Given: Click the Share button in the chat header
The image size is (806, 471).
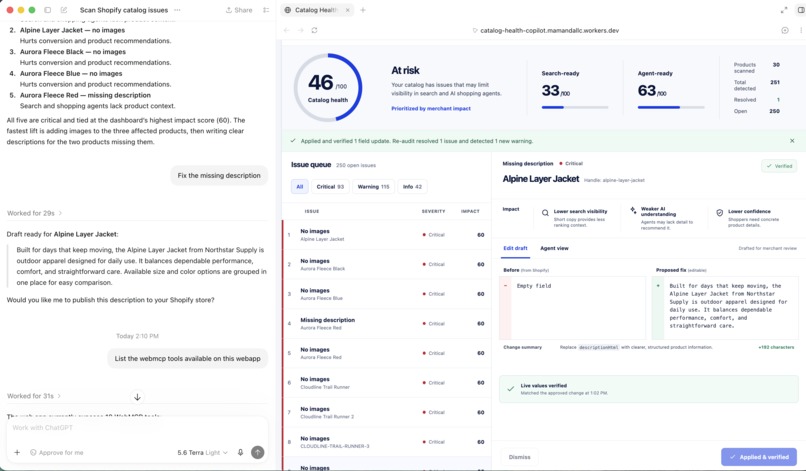Looking at the screenshot, I should [x=239, y=10].
